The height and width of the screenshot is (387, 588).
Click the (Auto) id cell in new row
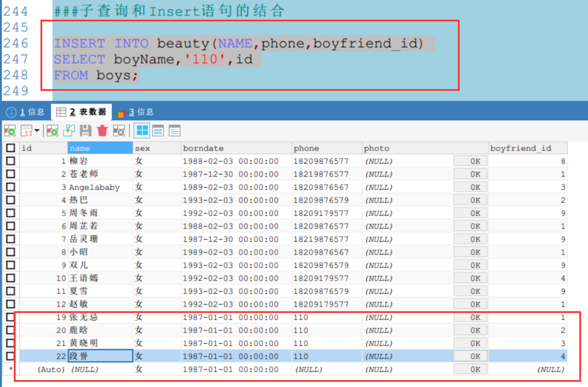pyautogui.click(x=43, y=370)
